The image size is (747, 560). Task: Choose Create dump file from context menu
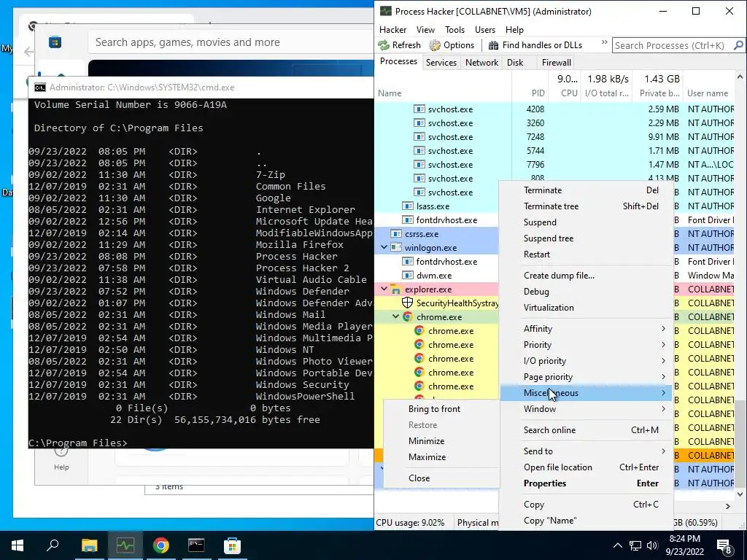(x=587, y=275)
